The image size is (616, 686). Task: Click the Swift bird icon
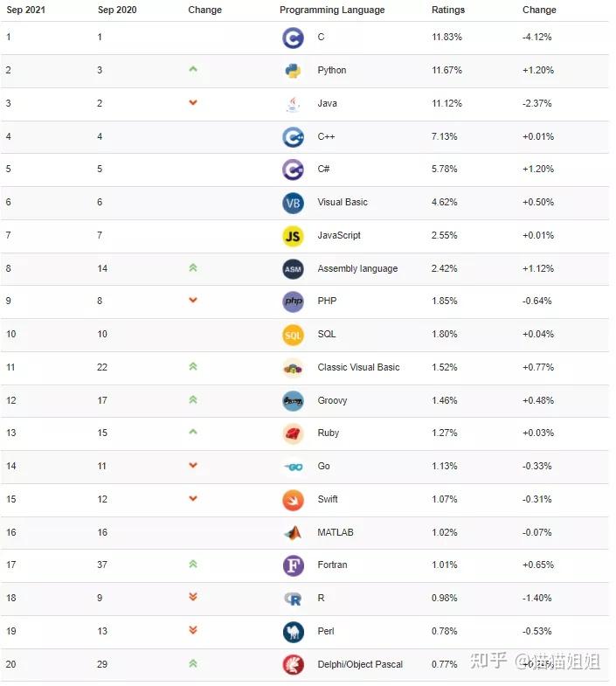293,500
